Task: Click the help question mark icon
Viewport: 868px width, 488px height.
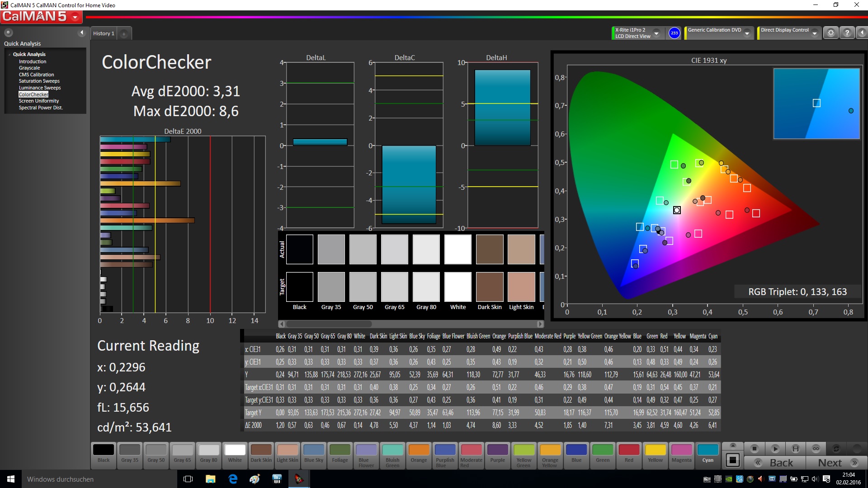Action: click(847, 33)
